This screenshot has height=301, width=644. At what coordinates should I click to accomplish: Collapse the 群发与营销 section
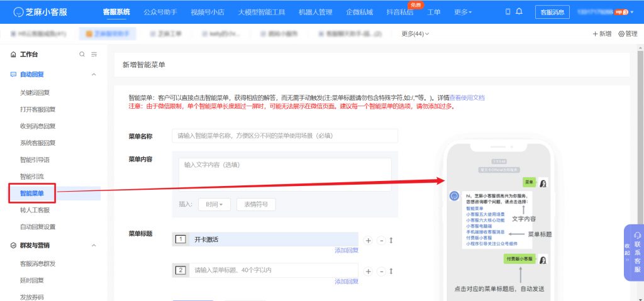(x=94, y=246)
